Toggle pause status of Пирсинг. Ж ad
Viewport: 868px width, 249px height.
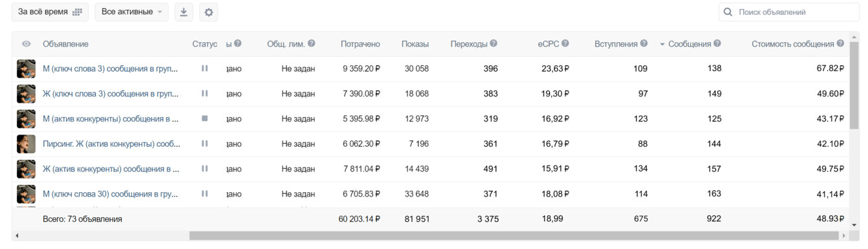pyautogui.click(x=205, y=144)
